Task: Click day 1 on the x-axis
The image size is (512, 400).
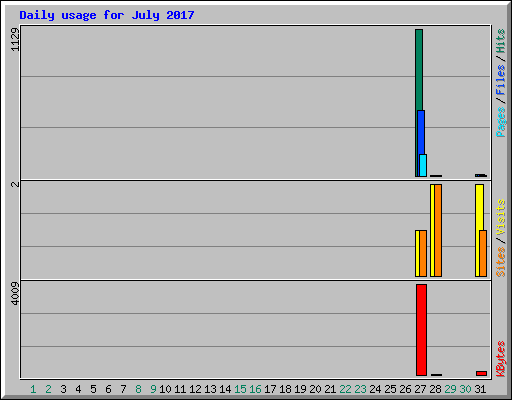Action: [x=33, y=389]
